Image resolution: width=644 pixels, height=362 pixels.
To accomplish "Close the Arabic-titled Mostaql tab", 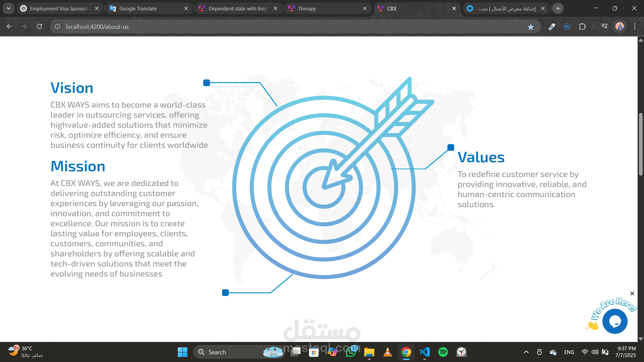I will tap(543, 8).
